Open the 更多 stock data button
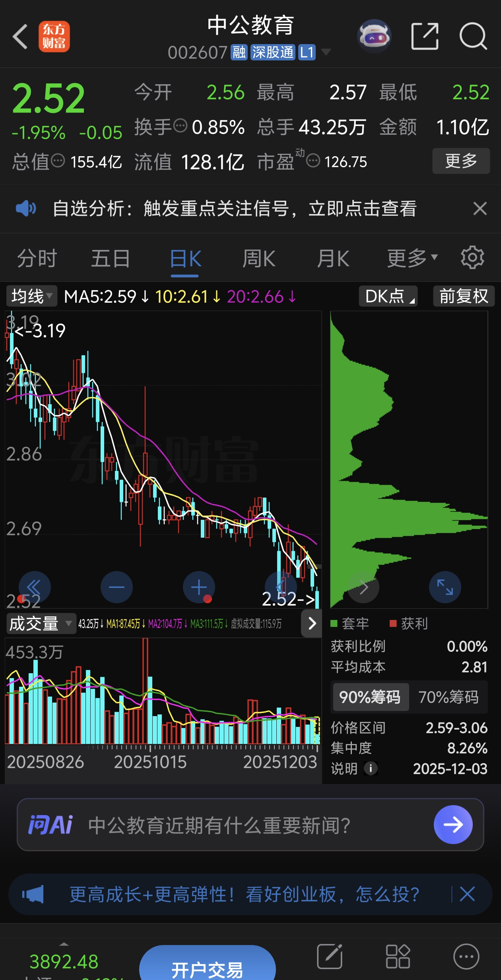This screenshot has height=980, width=501. [461, 161]
